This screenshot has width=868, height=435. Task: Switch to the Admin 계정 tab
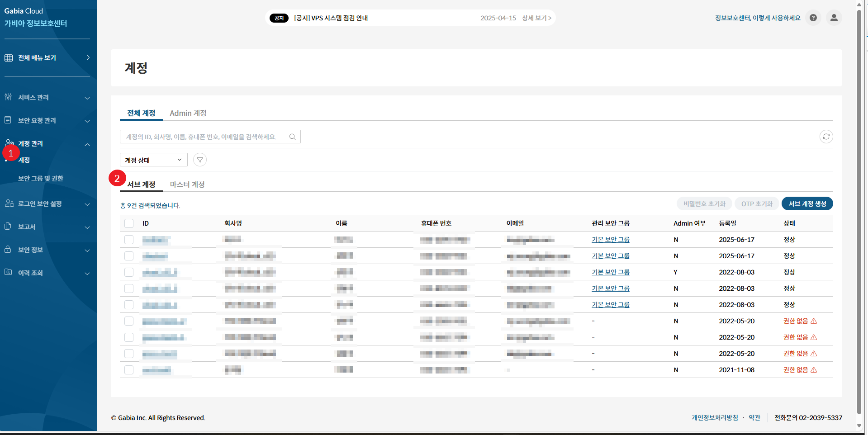tap(188, 113)
